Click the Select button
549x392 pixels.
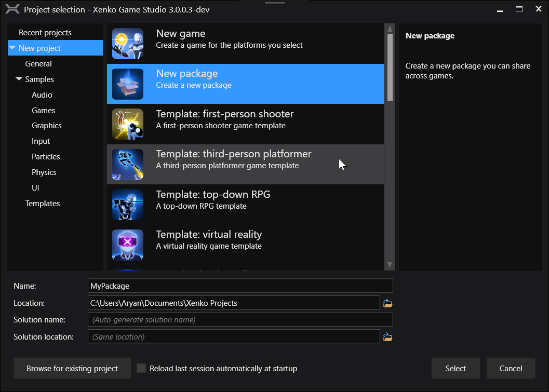456,368
